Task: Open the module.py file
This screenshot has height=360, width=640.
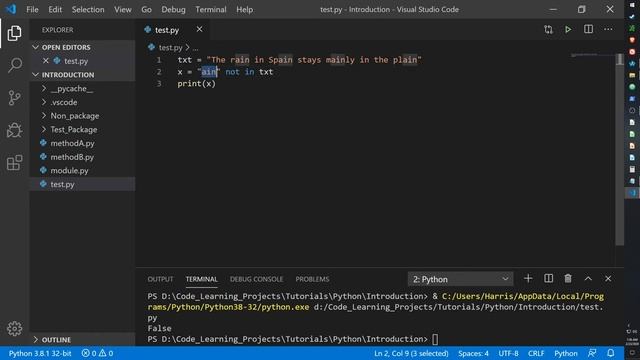Action: coord(69,171)
